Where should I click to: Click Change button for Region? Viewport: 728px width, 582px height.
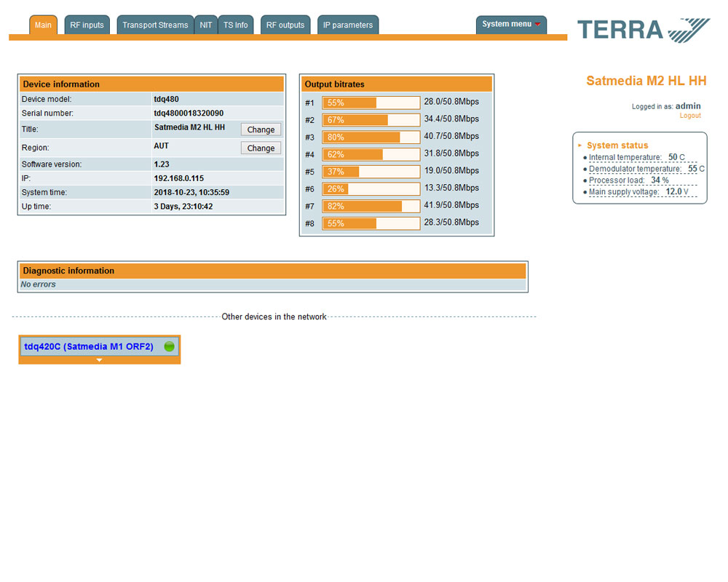click(x=261, y=148)
